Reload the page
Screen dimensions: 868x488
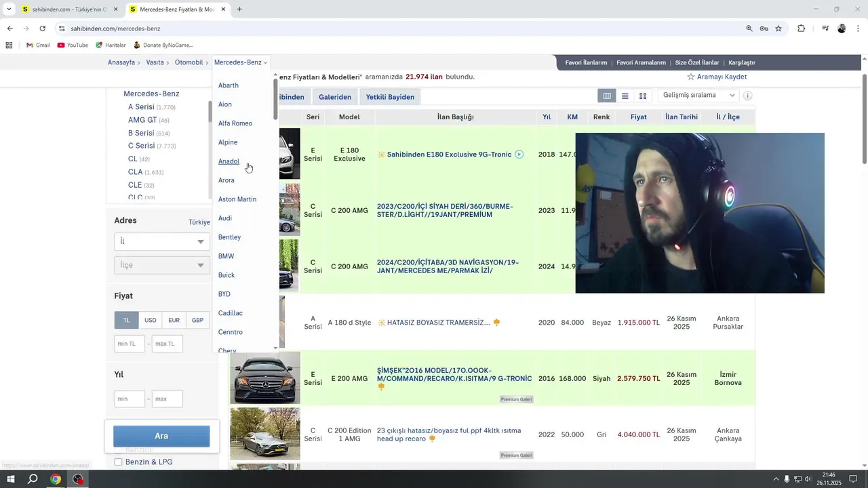pos(42,28)
